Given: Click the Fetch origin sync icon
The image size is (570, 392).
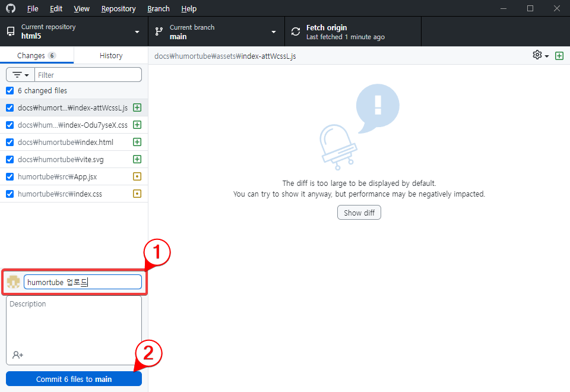Looking at the screenshot, I should pyautogui.click(x=296, y=32).
